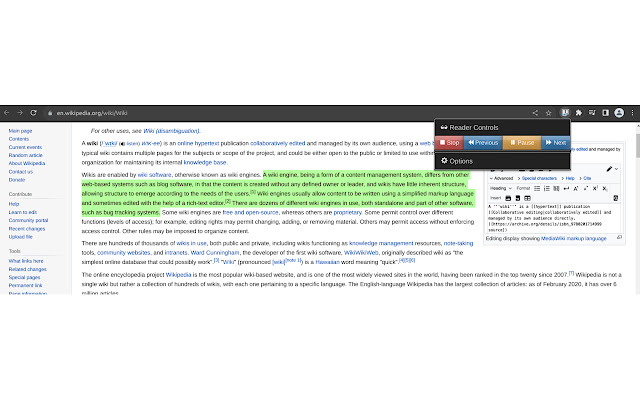Open the 'intranets' link
This screenshot has width=640, height=400.
[176, 253]
